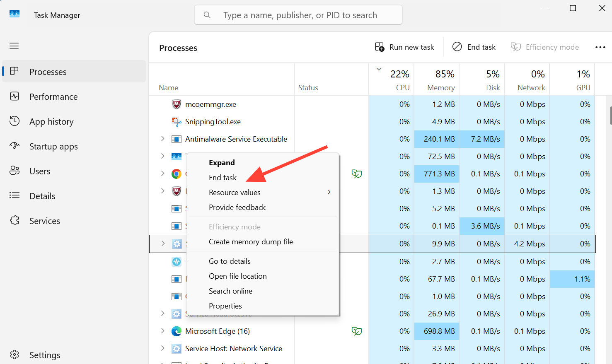Open Properties from the context menu
Screen dimensions: 612x364
point(225,306)
